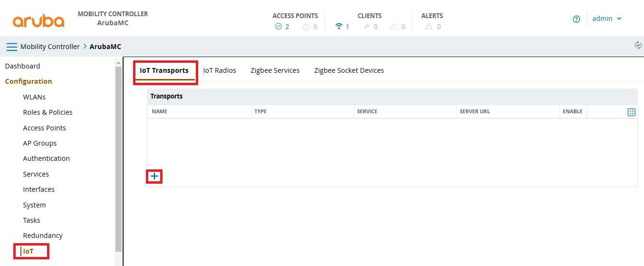
Task: Select IoT in sidebar
Action: pyautogui.click(x=29, y=251)
